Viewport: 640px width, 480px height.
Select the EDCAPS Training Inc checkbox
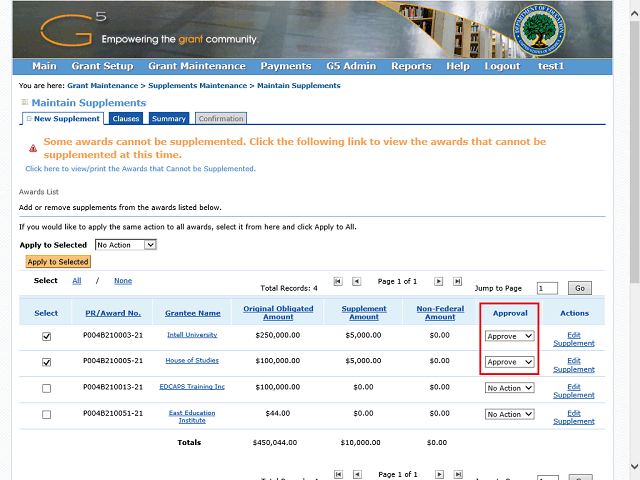[46, 388]
